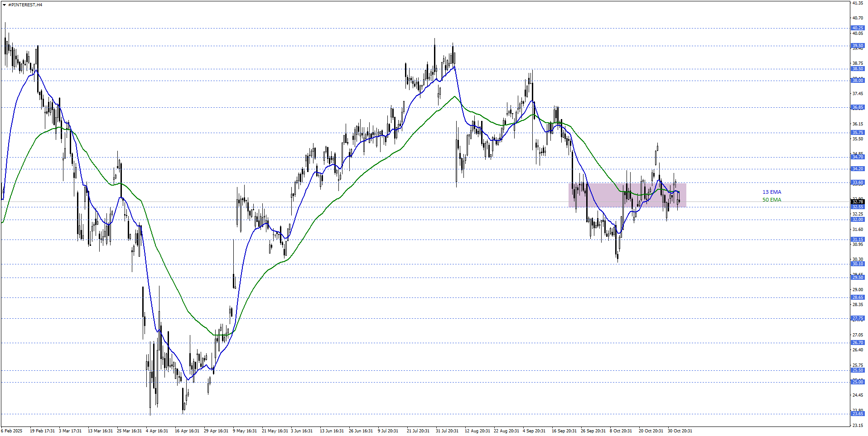Click the dropdown arrow beside #PINTEREST,H4
868x436 pixels.
(5, 5)
